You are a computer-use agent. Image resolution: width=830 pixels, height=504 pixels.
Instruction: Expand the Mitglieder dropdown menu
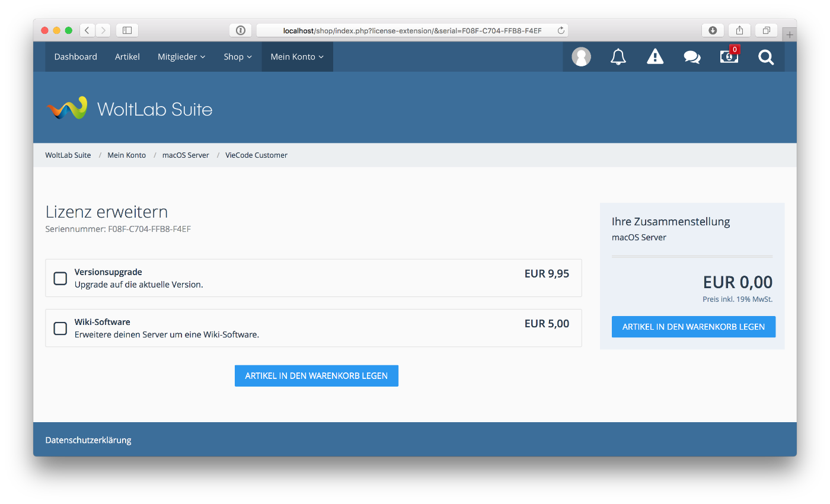pyautogui.click(x=181, y=57)
